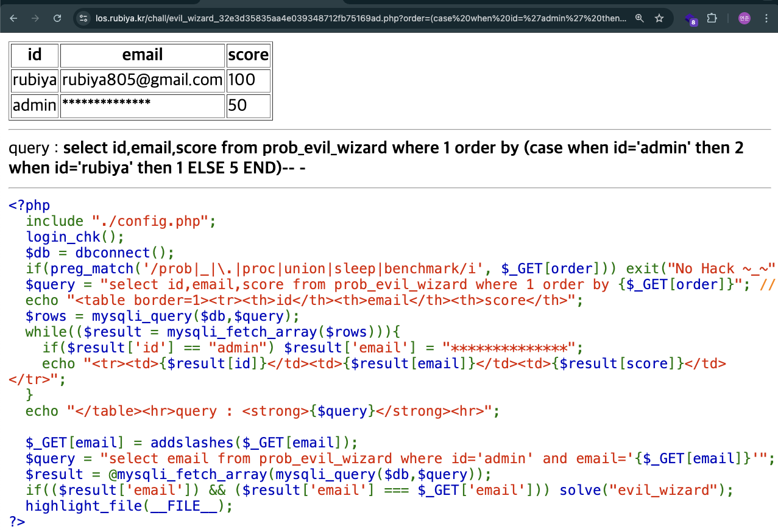The height and width of the screenshot is (532, 778).
Task: Click the solve("evil_wizard") call
Action: pos(646,491)
